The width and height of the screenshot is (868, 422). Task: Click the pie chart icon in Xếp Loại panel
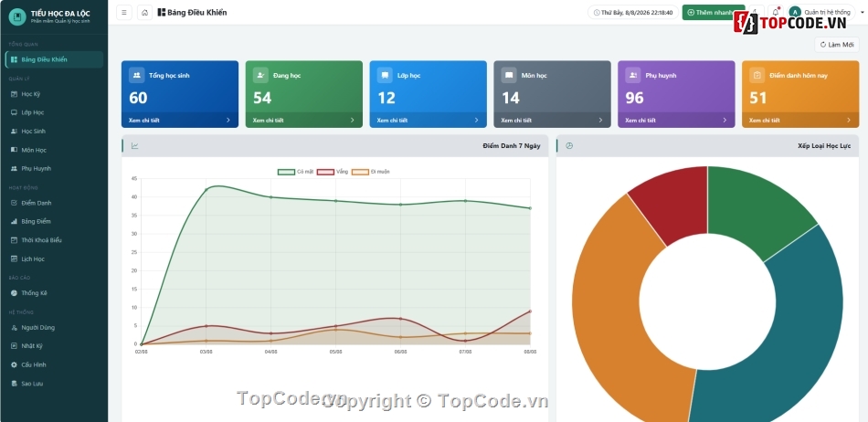point(569,146)
